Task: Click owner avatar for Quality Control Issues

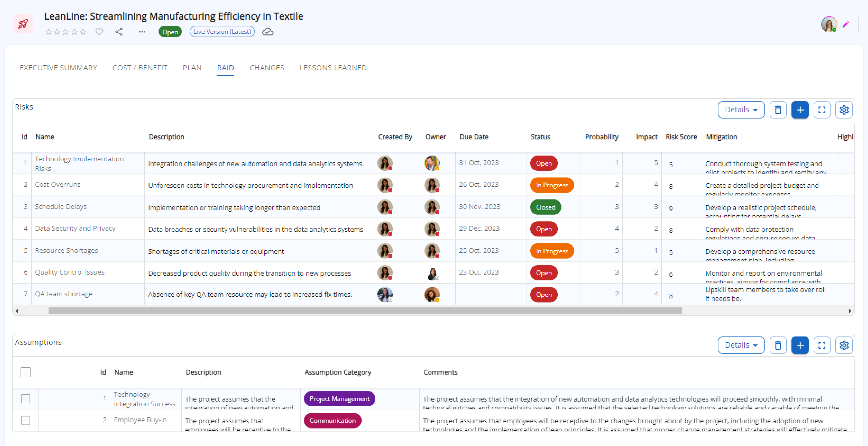Action: 432,273
